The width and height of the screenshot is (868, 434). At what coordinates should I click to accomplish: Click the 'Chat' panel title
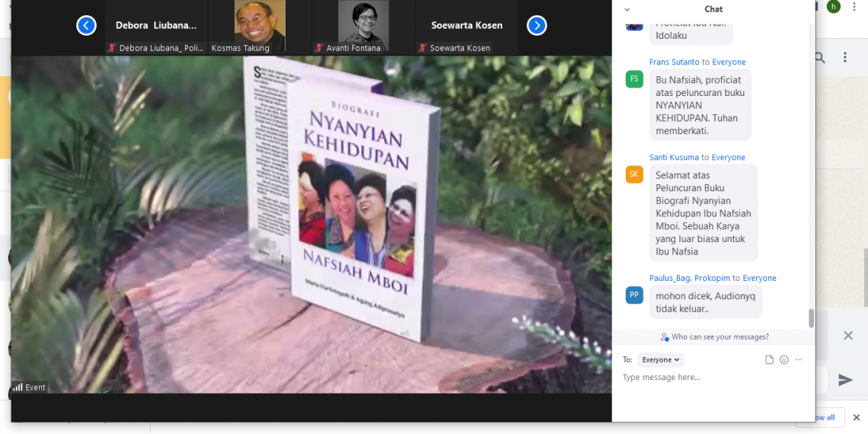(x=713, y=9)
